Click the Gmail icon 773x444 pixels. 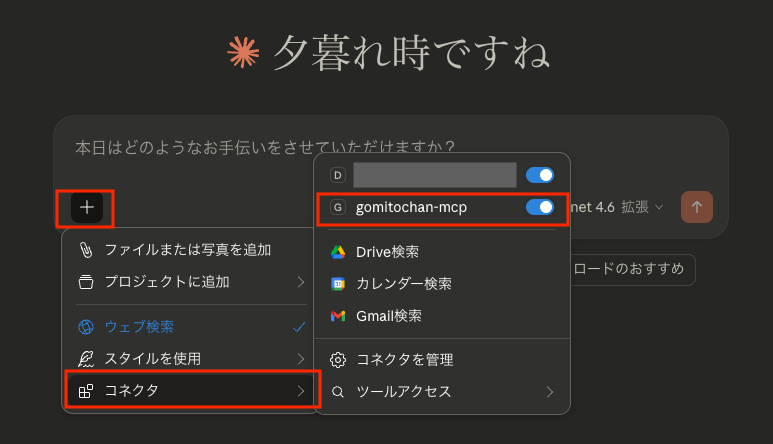click(338, 316)
